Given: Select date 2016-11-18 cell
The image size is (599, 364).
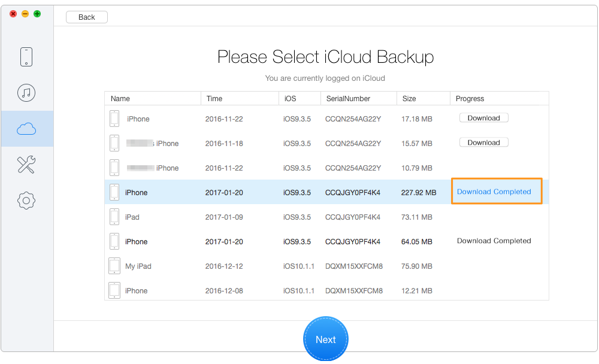Looking at the screenshot, I should click(x=224, y=144).
